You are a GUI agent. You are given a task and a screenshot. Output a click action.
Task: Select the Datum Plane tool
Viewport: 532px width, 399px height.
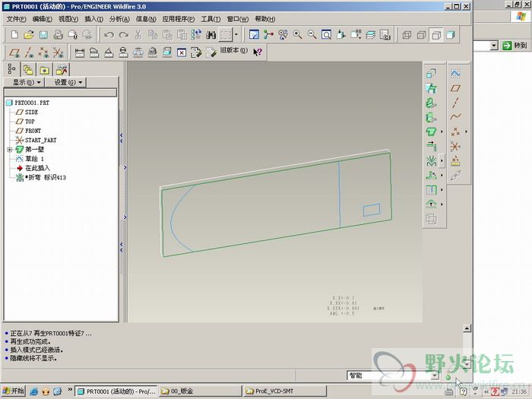pyautogui.click(x=456, y=88)
